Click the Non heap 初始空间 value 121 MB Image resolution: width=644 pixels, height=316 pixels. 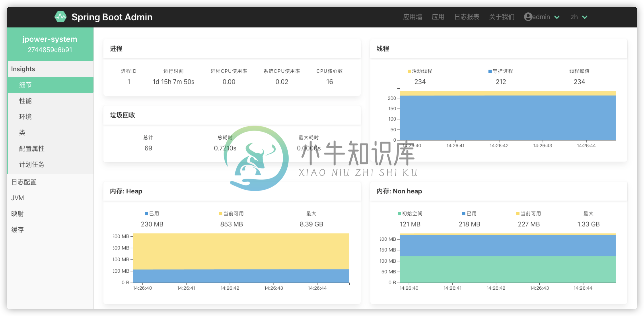point(410,224)
